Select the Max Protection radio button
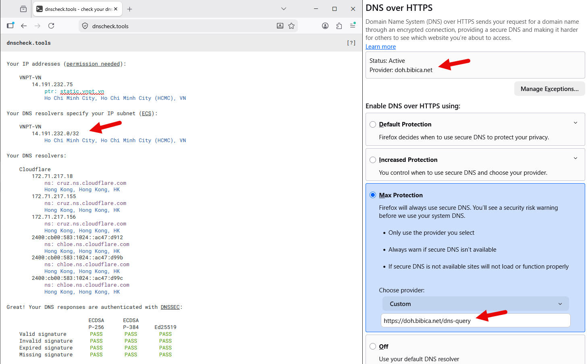 [x=373, y=195]
